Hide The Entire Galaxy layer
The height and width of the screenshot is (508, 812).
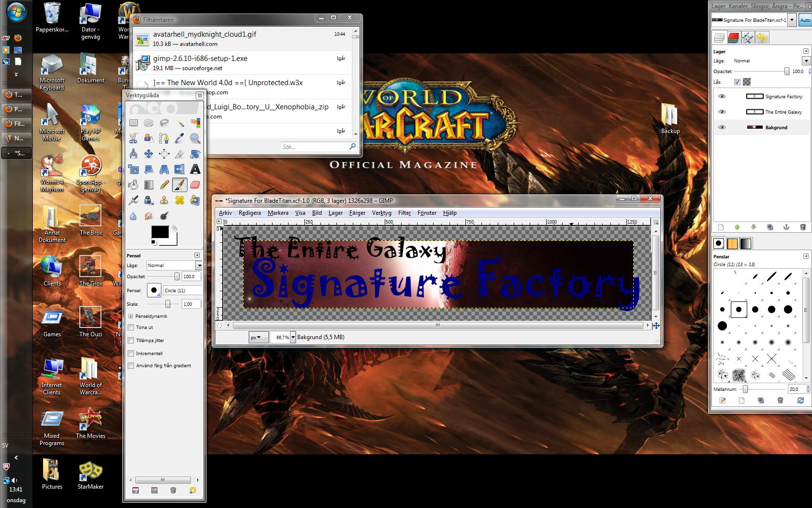[722, 112]
